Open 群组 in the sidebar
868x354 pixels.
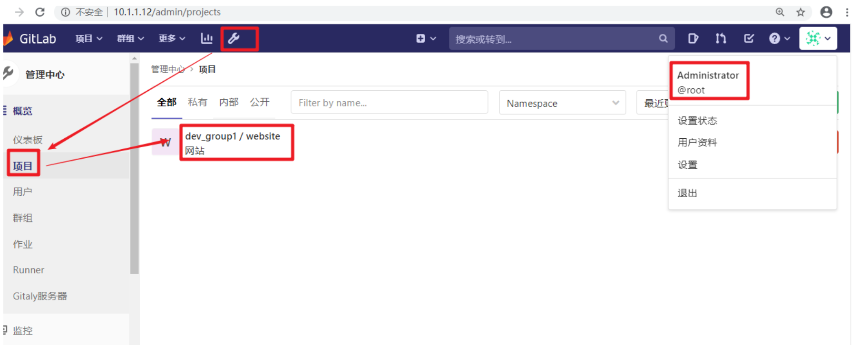click(x=22, y=218)
